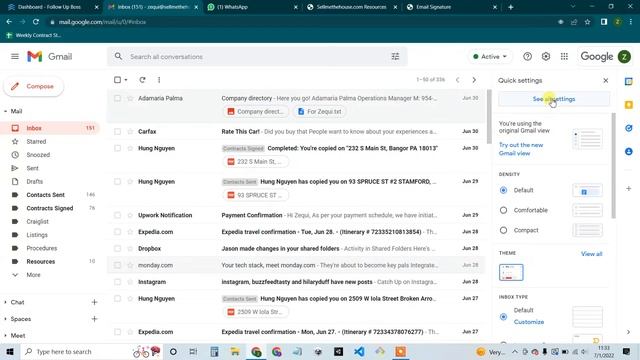Screen dimensions: 640x360
Task: Open the Google apps grid
Action: [564, 57]
